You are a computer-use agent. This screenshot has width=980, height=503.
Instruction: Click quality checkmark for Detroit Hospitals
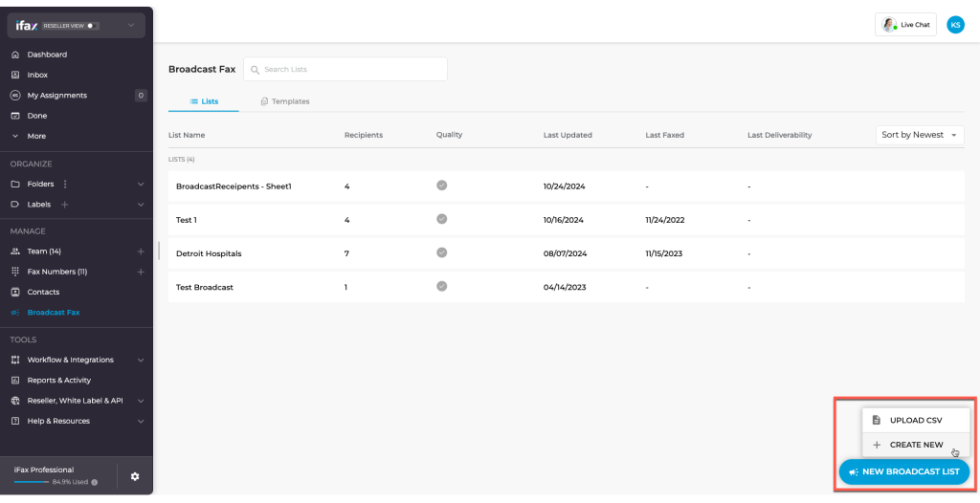(442, 252)
